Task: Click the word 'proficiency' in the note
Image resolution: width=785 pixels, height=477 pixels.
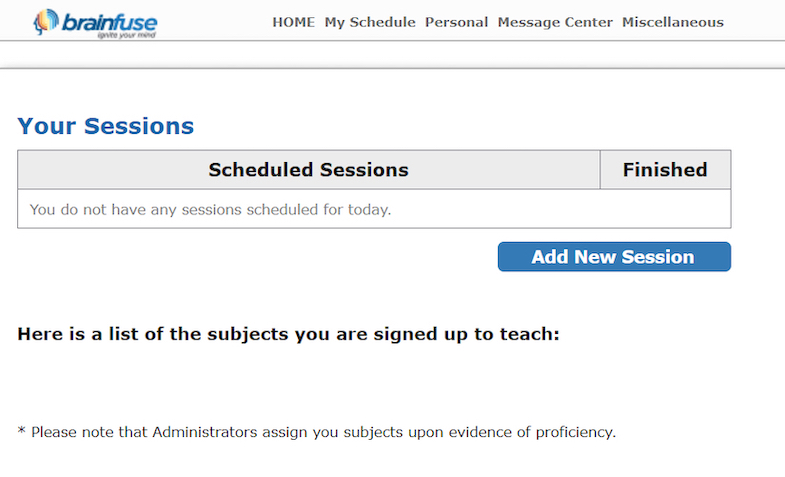Action: [x=576, y=433]
